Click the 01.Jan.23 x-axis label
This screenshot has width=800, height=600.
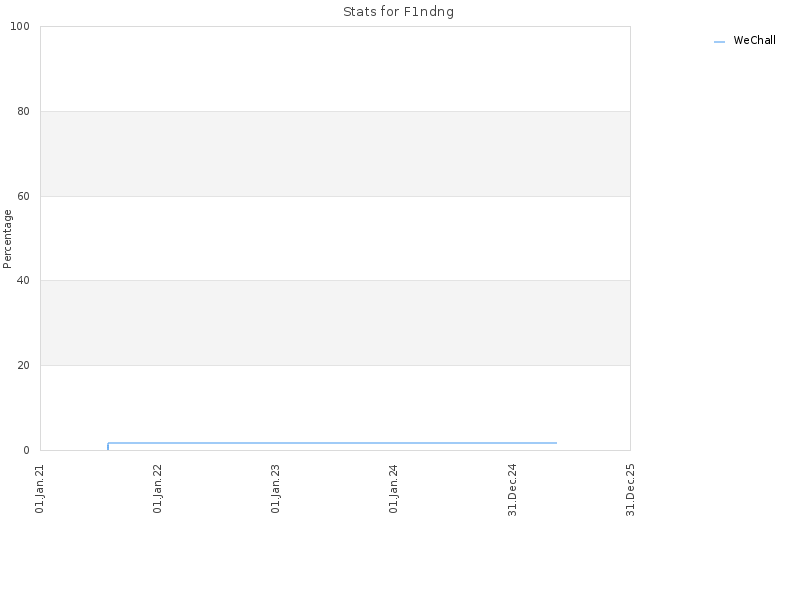[276, 489]
